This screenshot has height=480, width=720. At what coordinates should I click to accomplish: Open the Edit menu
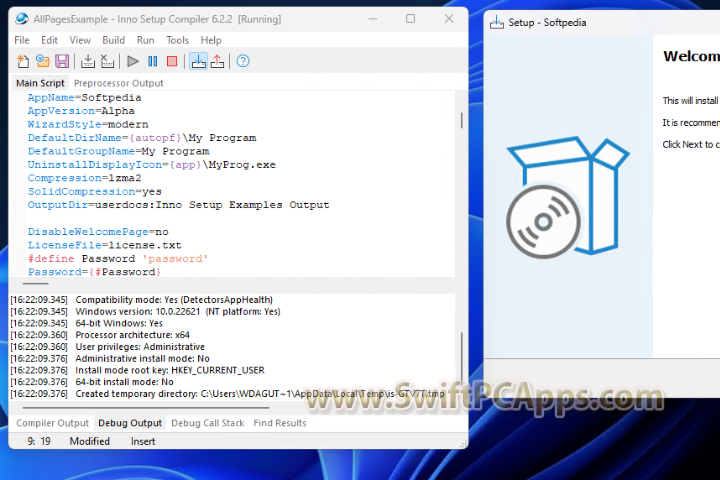click(50, 40)
